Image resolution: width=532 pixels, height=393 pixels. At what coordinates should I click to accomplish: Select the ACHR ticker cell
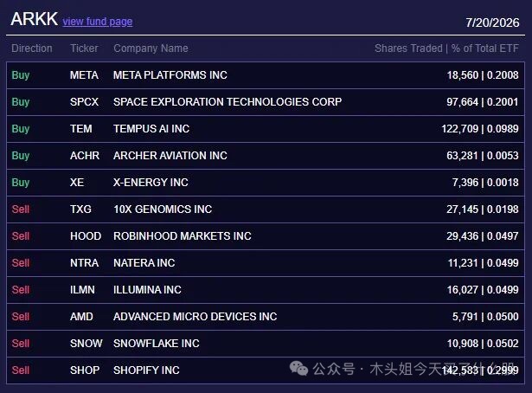coord(85,156)
